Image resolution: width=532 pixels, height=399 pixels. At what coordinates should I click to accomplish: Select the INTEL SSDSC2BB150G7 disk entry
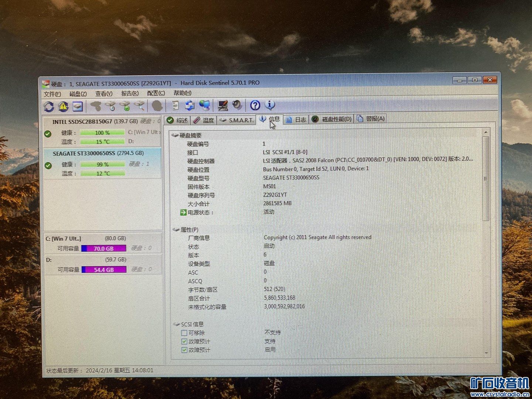click(102, 131)
